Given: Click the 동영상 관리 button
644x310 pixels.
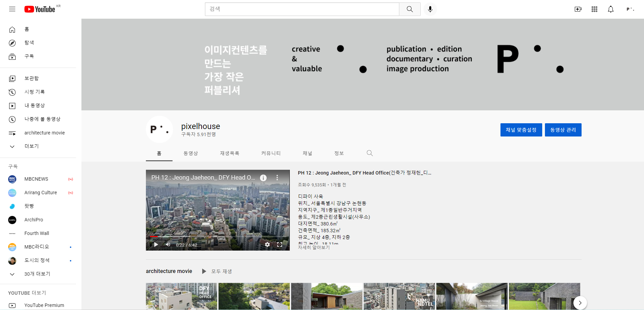Looking at the screenshot, I should (x=563, y=130).
